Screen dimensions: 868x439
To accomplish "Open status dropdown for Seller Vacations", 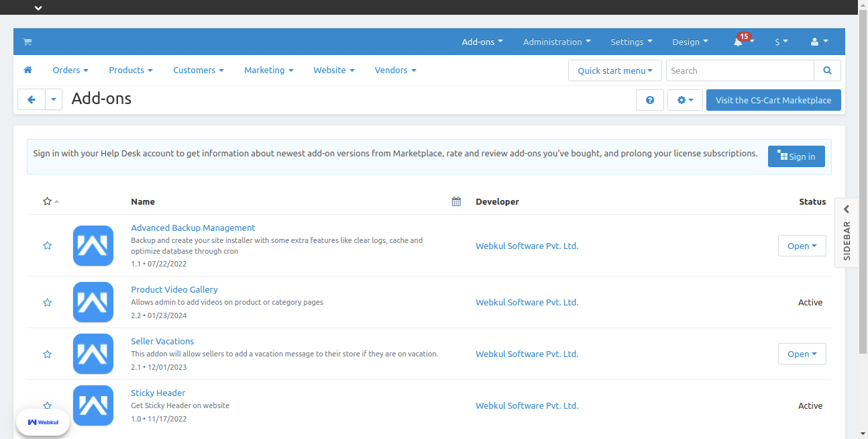I will (x=802, y=354).
